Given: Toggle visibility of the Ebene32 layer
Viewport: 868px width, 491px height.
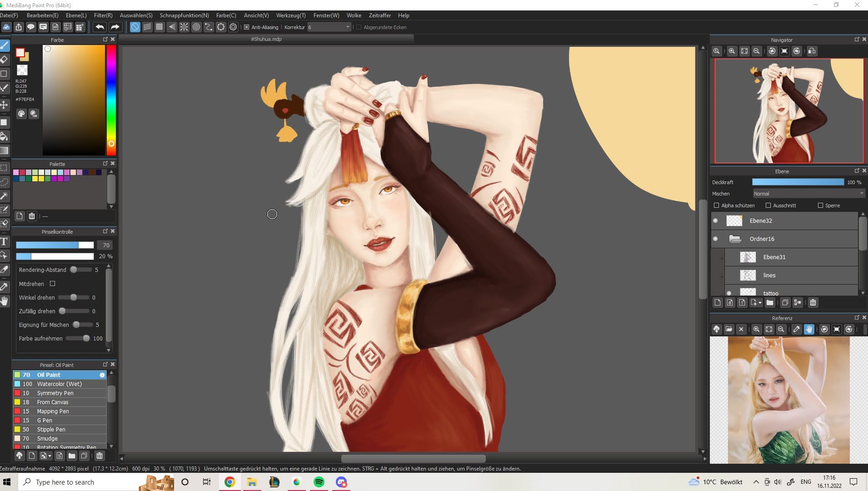Looking at the screenshot, I should coord(716,220).
